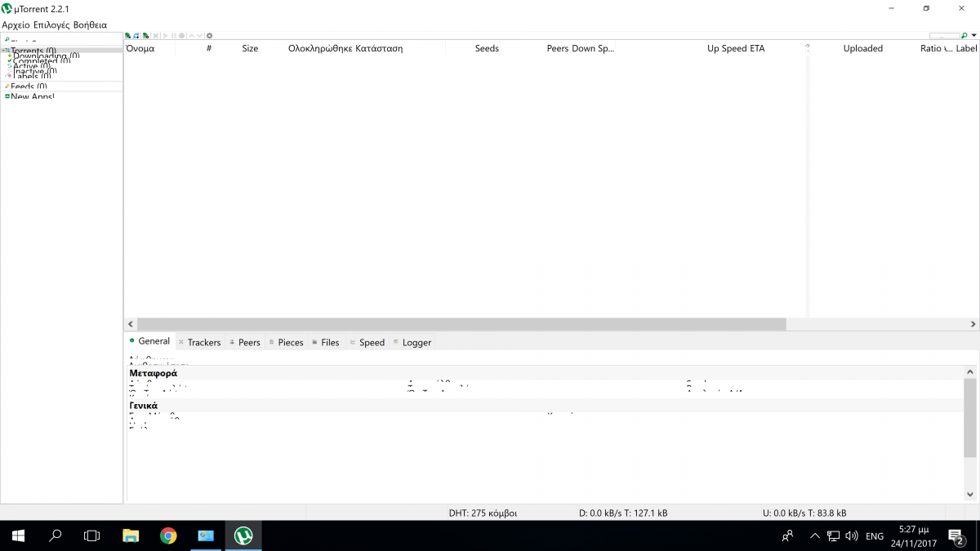Switch to the Peers tab
Viewport: 980px width, 551px height.
pyautogui.click(x=244, y=342)
